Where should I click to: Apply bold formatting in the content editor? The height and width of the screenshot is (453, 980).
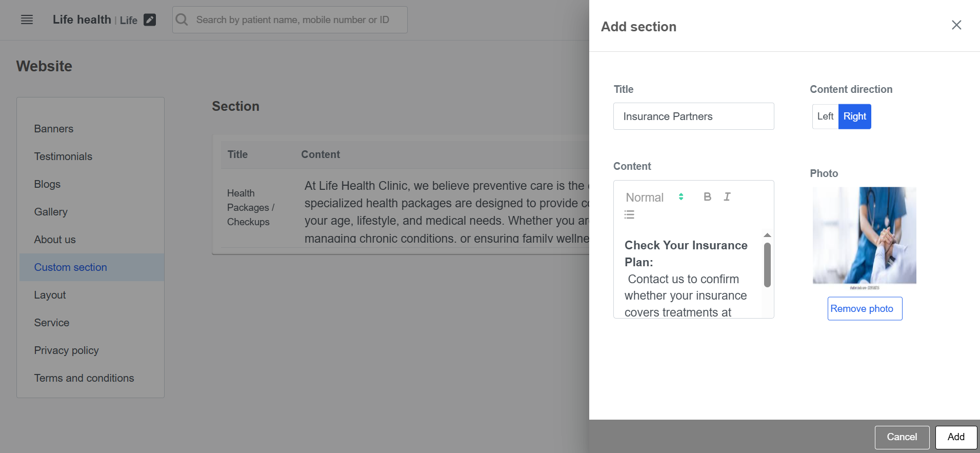[x=707, y=196]
